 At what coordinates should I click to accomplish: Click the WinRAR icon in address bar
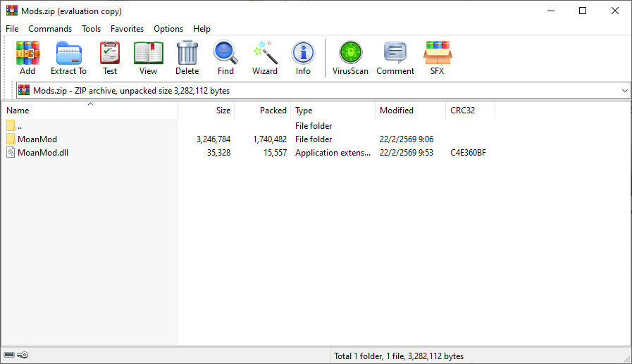coord(24,90)
